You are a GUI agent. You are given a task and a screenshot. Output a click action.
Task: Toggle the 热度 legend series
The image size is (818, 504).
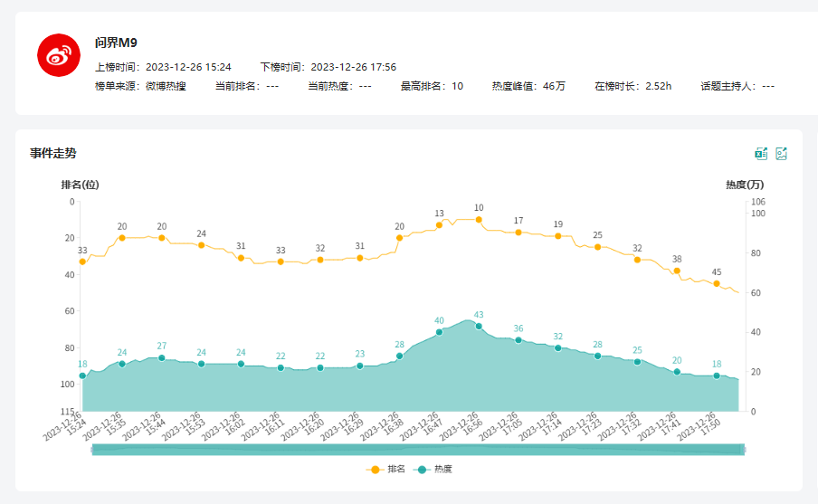pyautogui.click(x=433, y=469)
